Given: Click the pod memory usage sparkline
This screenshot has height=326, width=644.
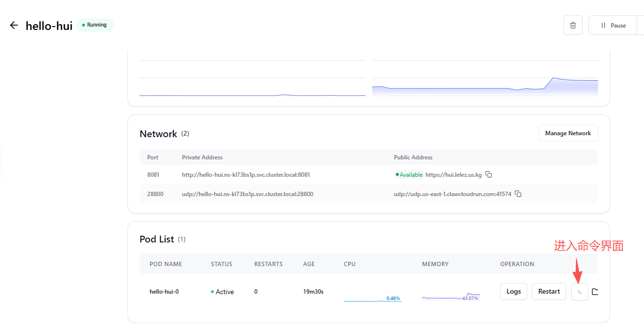Looking at the screenshot, I should (450, 297).
